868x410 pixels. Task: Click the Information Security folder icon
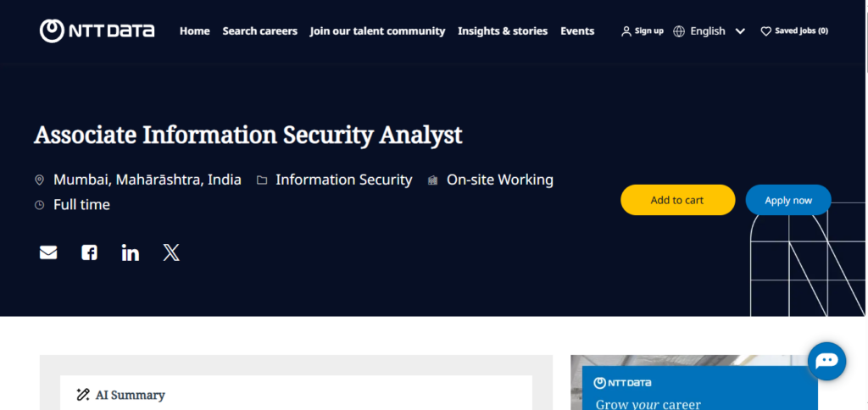(x=262, y=180)
